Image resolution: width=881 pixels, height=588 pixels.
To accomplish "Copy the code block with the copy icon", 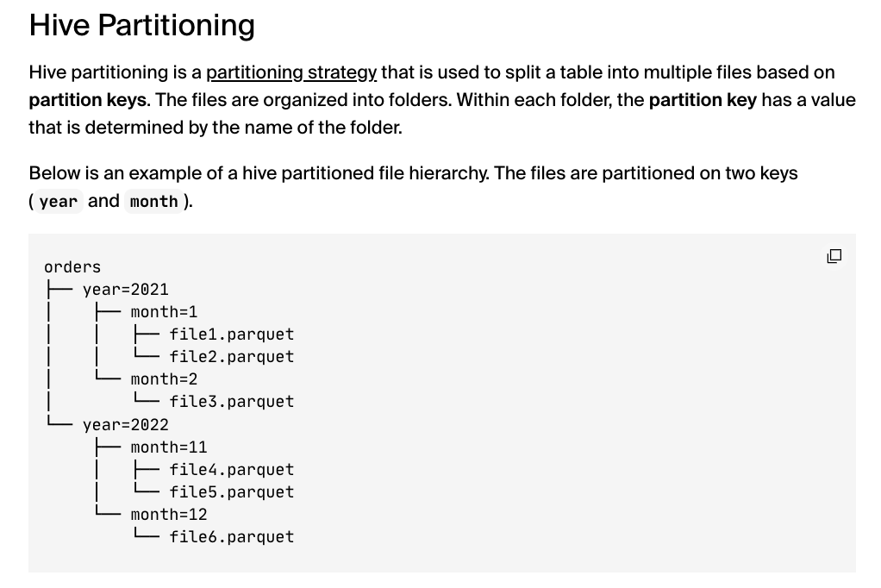I will pos(834,256).
